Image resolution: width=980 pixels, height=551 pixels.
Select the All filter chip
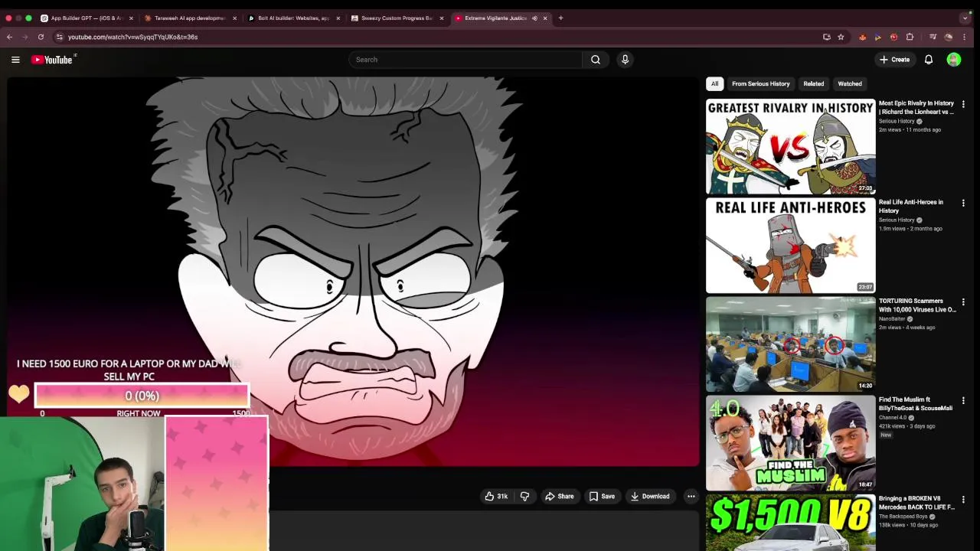click(714, 83)
